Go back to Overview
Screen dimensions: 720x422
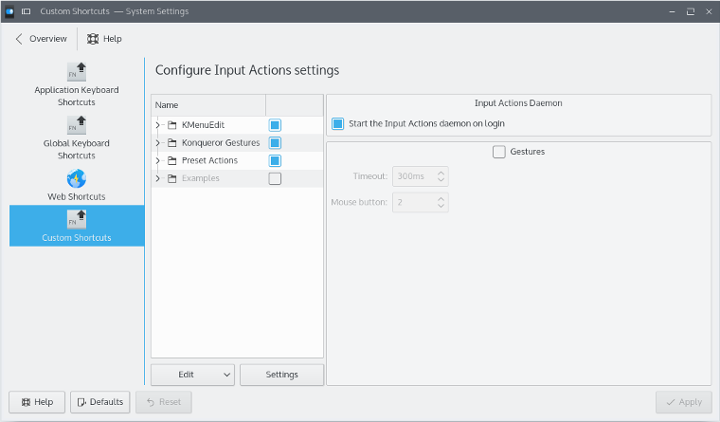(x=41, y=39)
